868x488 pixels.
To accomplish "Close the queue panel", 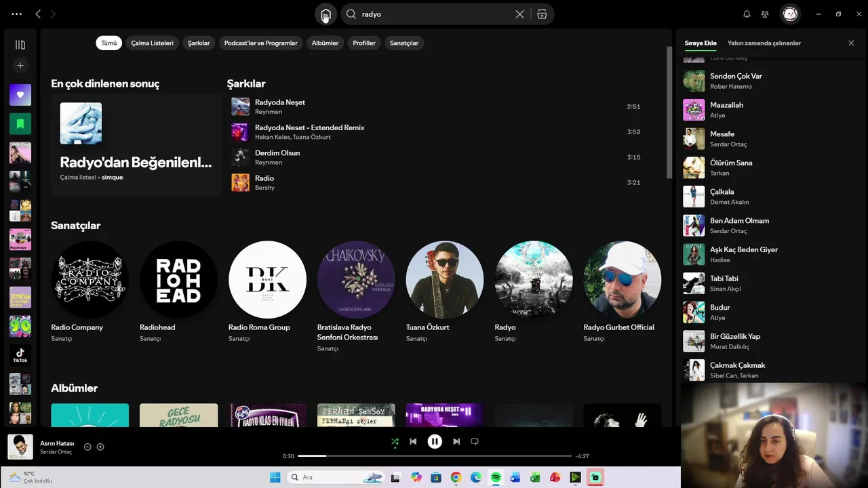I will point(851,43).
